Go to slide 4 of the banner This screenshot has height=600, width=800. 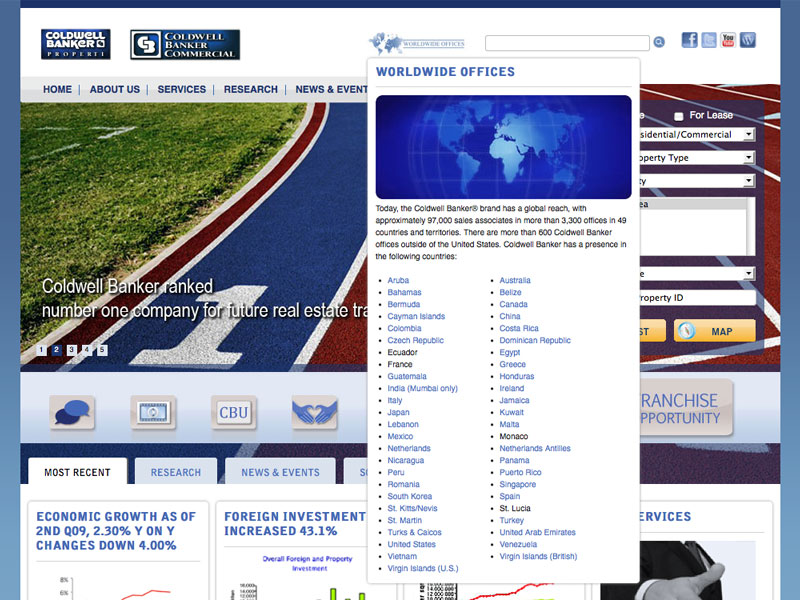(87, 350)
